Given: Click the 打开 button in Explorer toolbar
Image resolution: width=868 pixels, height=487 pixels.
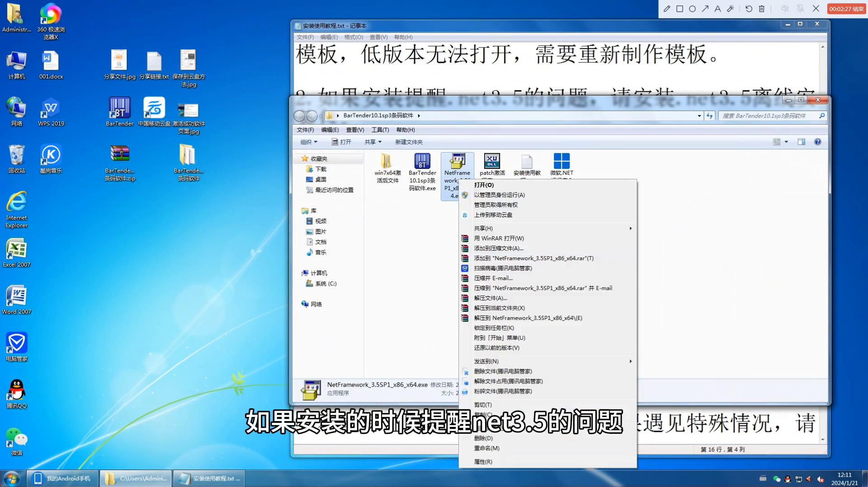Looking at the screenshot, I should coord(342,142).
